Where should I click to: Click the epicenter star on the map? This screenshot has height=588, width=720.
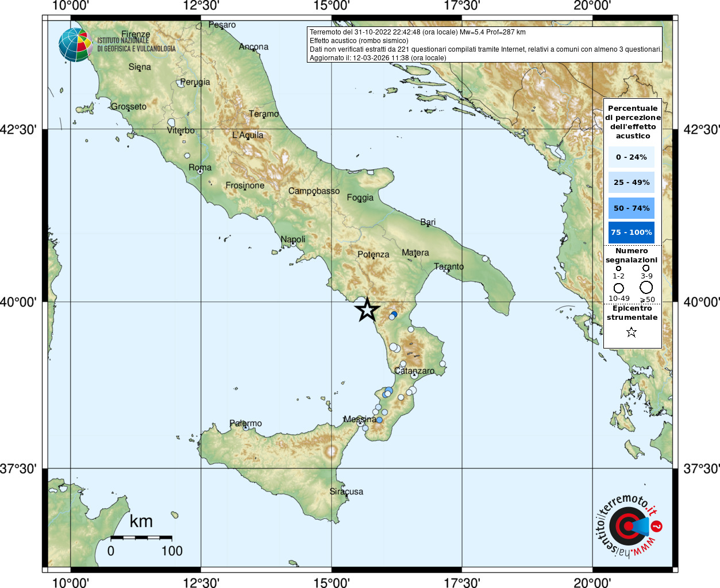click(x=367, y=310)
